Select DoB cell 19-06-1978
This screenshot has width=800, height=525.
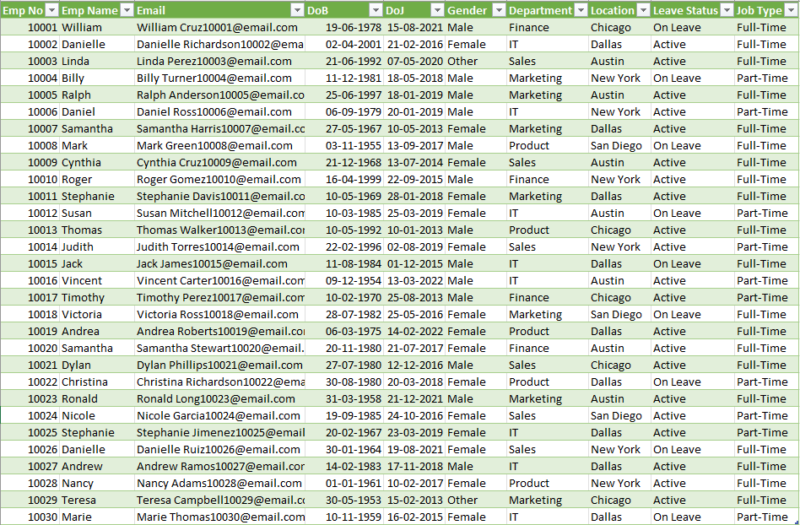pos(345,28)
